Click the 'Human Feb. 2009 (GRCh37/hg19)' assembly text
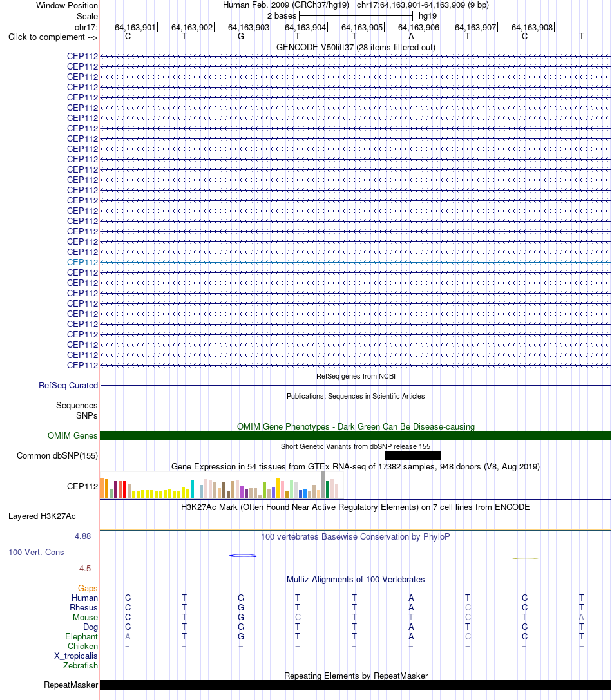Screen dimensions: 612x700 [286, 5]
